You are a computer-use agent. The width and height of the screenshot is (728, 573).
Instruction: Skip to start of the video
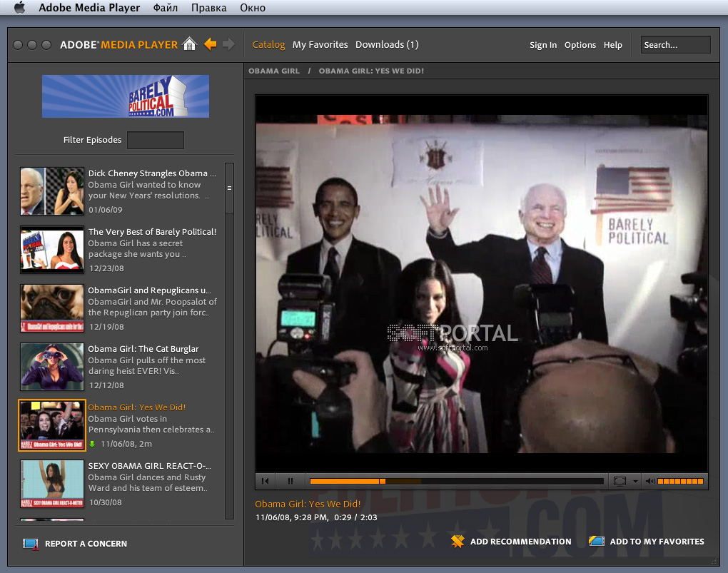click(265, 481)
